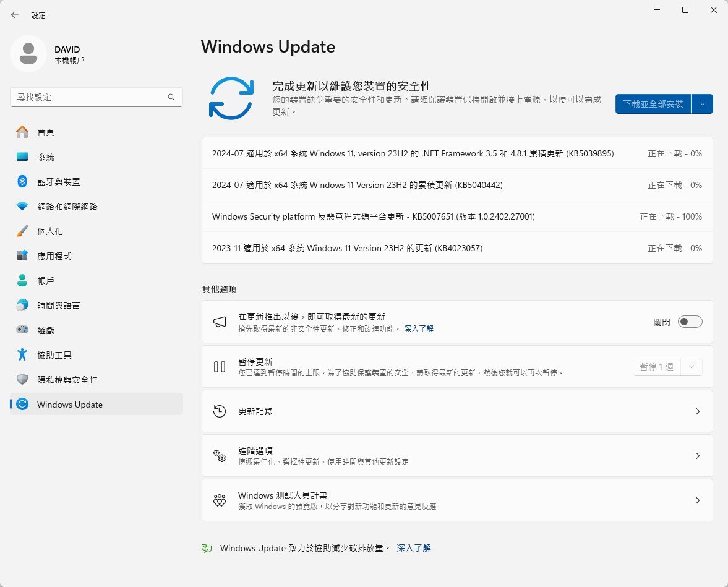Screen dimensions: 728x587
Task: Click the 個人化 paintbrush icon
Action: (22, 231)
